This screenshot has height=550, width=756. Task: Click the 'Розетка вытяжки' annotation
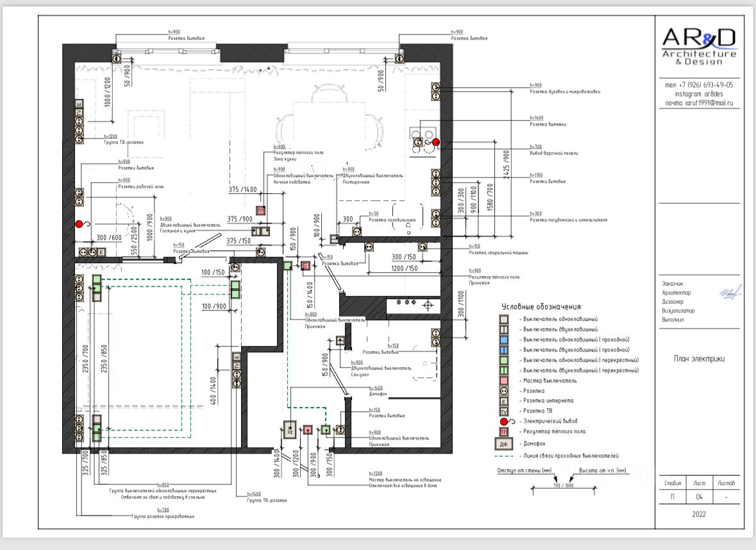[548, 124]
